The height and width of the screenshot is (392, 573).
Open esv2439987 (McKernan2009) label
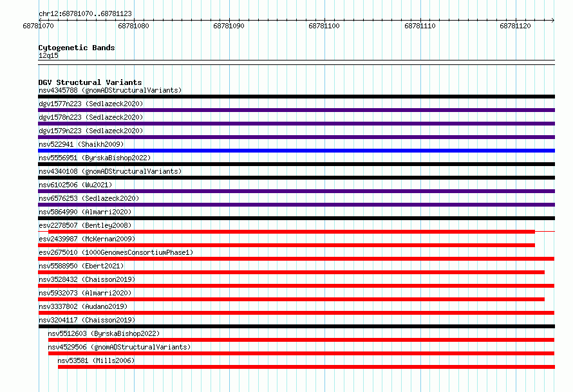tap(87, 239)
